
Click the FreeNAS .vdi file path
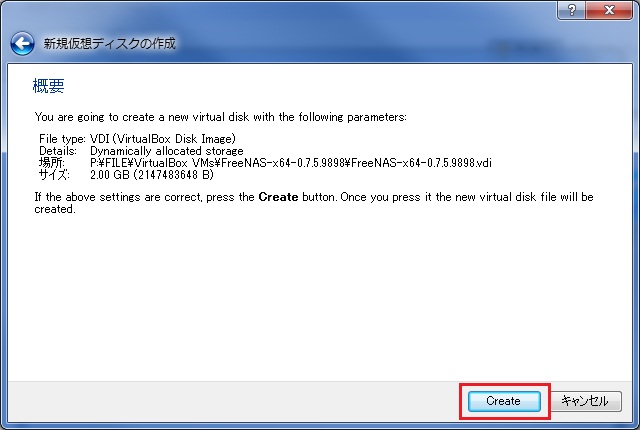290,162
